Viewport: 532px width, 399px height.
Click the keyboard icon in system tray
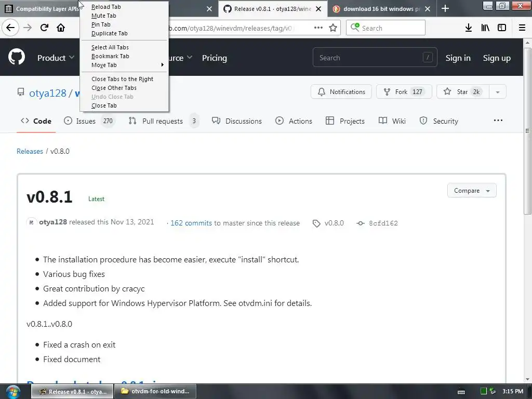tap(461, 392)
